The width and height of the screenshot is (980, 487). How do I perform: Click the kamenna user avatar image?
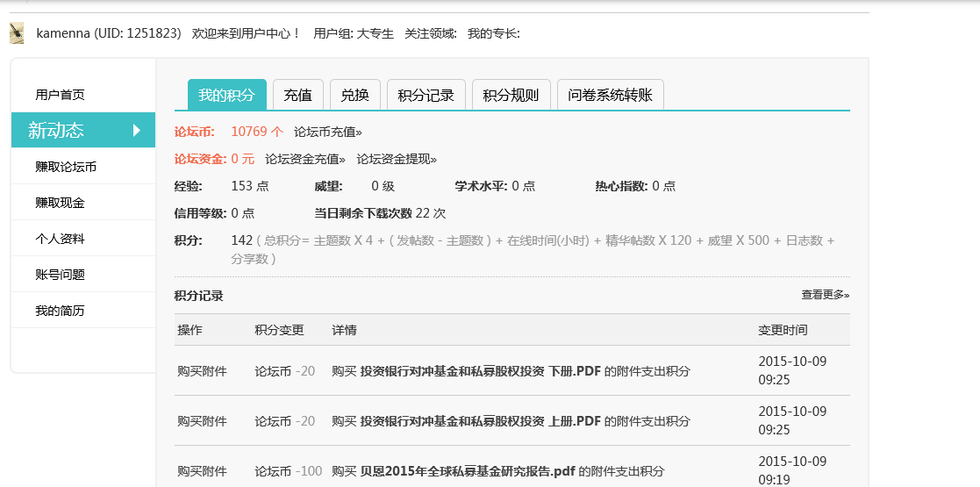17,33
